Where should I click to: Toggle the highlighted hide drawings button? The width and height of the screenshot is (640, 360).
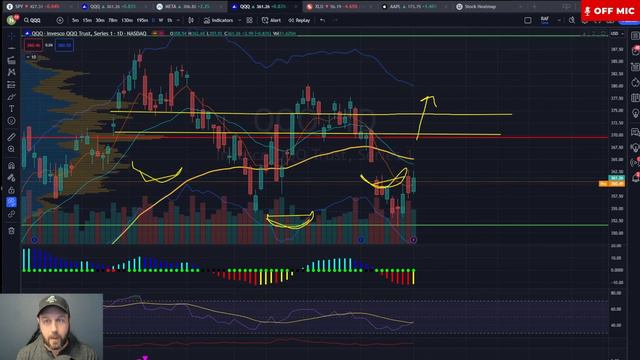11,202
